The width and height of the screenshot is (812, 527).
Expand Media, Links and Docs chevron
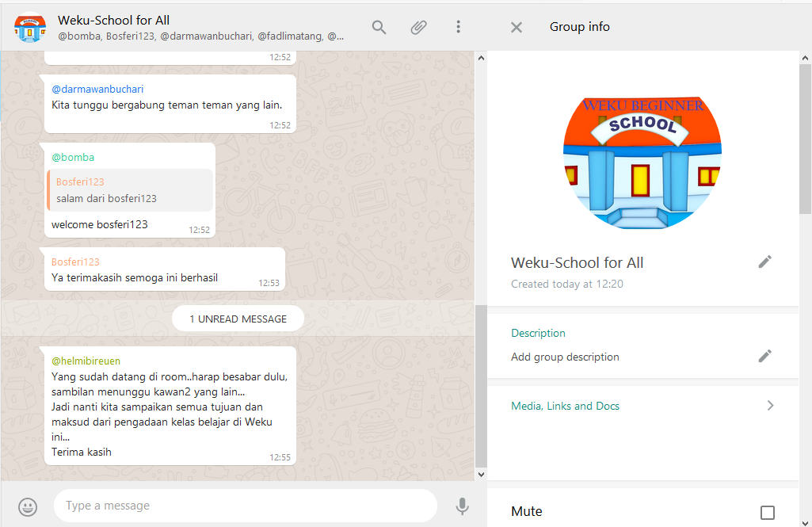[771, 406]
